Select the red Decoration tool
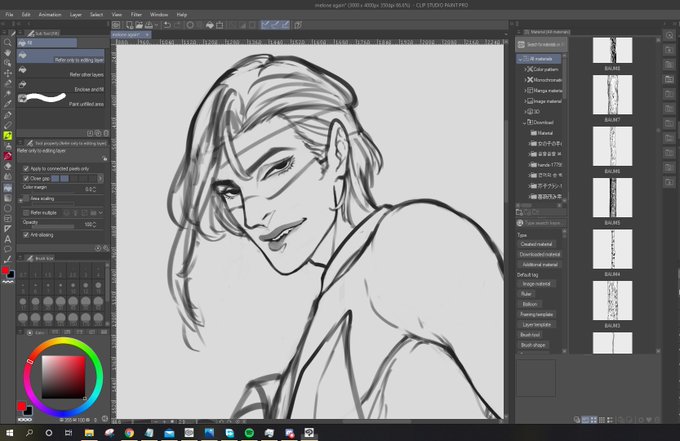 pos(7,157)
